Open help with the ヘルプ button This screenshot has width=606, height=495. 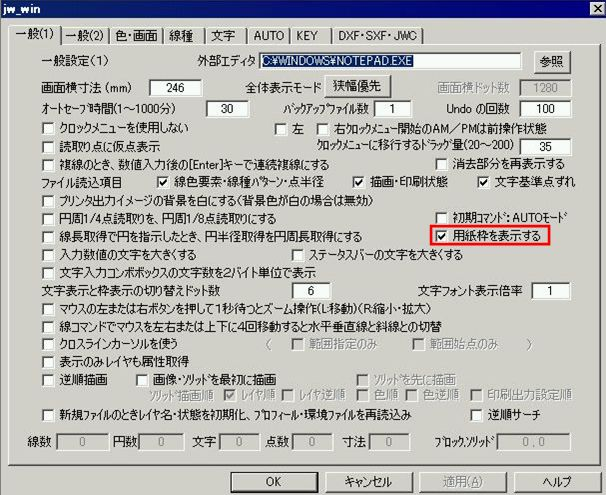click(557, 480)
